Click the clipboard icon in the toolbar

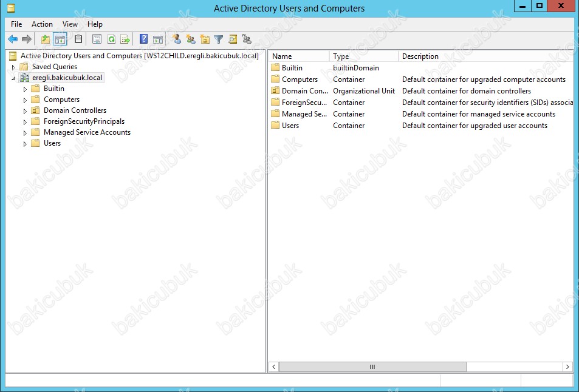point(78,39)
